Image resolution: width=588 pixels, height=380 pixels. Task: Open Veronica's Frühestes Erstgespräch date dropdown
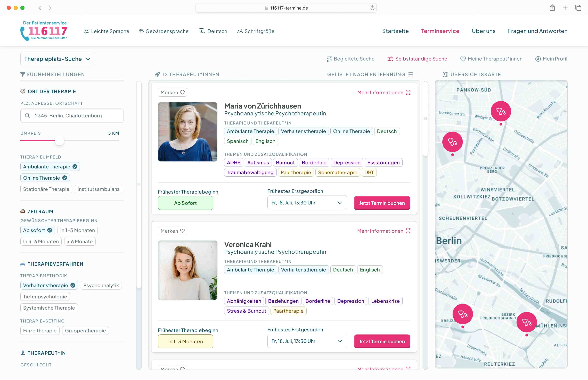click(x=307, y=341)
